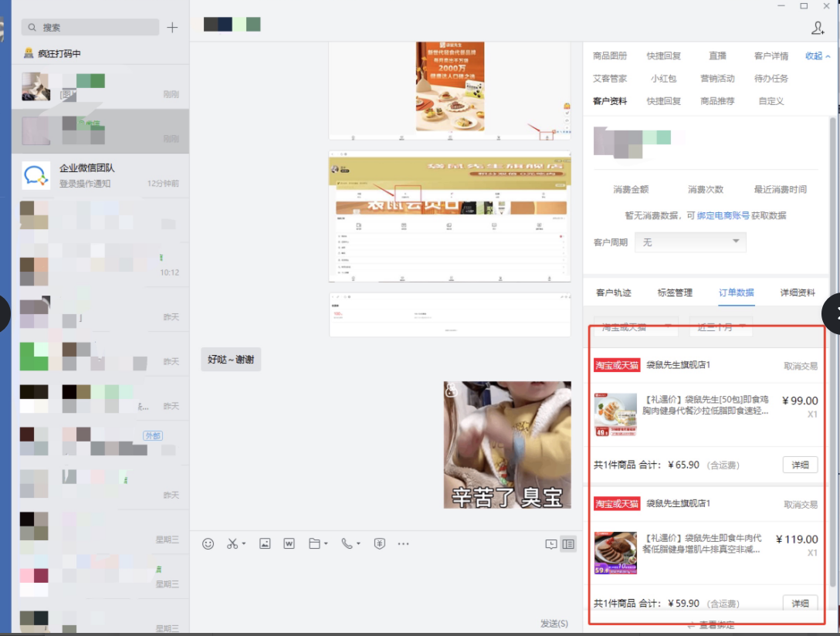Open the three-dot more tools icon

click(403, 543)
